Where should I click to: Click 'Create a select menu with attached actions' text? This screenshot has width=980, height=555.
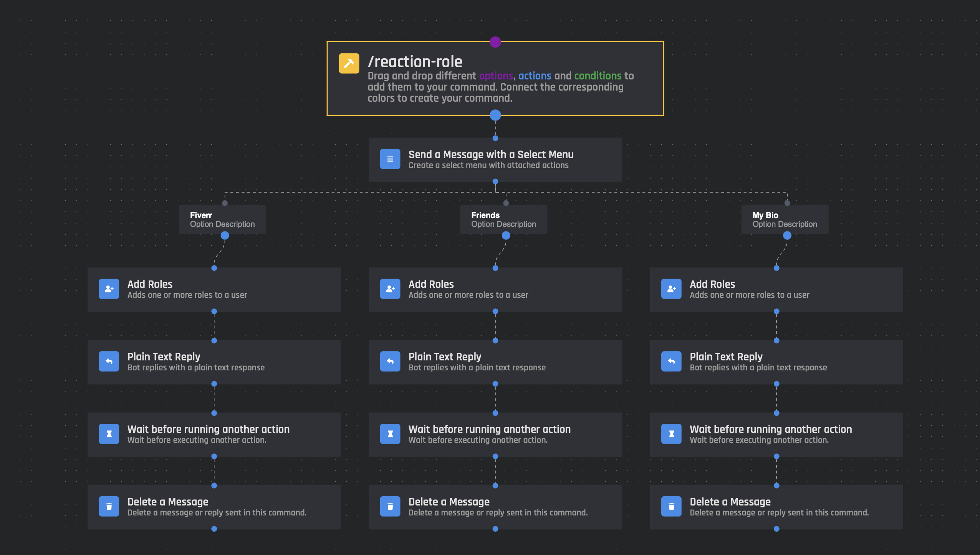click(488, 165)
